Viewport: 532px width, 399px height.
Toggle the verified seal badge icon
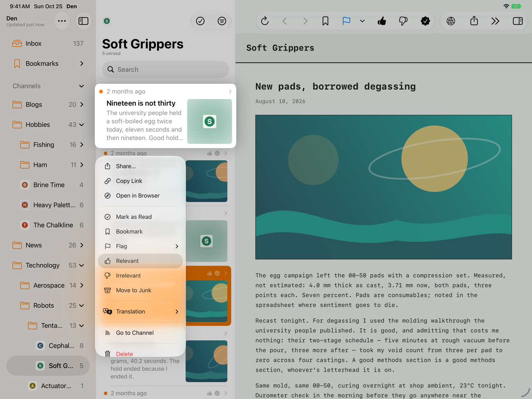[x=425, y=21]
